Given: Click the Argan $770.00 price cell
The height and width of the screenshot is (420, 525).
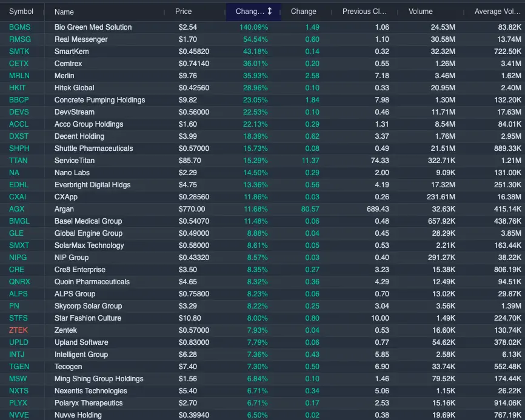Looking at the screenshot, I should coord(192,209).
